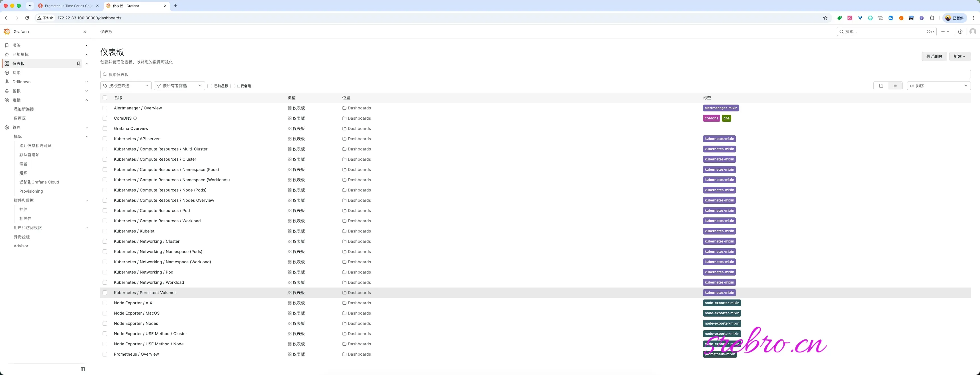Viewport: 980px width, 375px height.
Task: Tick the 由我创建 checkbox
Action: coord(233,86)
